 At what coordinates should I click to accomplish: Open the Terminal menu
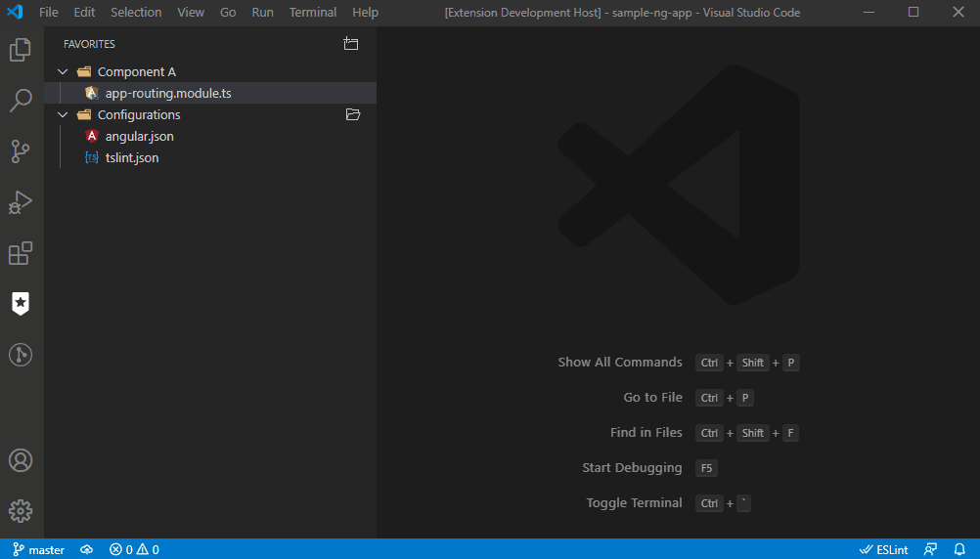313,12
